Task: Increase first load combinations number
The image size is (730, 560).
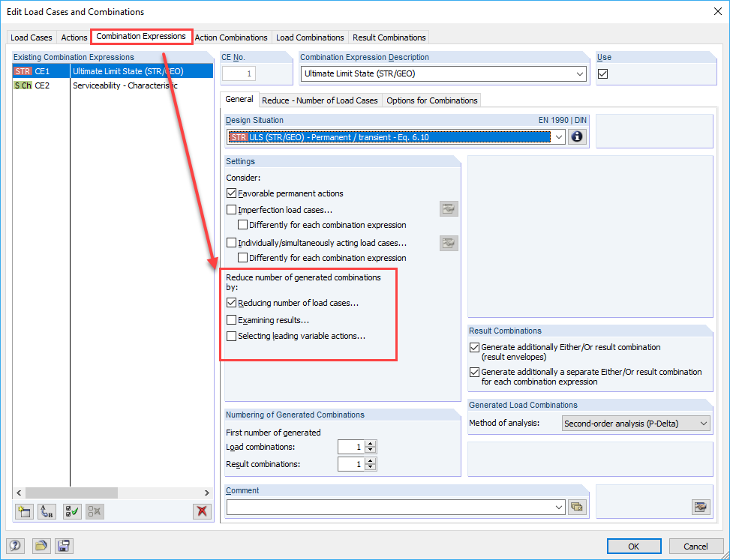Action: [x=371, y=444]
